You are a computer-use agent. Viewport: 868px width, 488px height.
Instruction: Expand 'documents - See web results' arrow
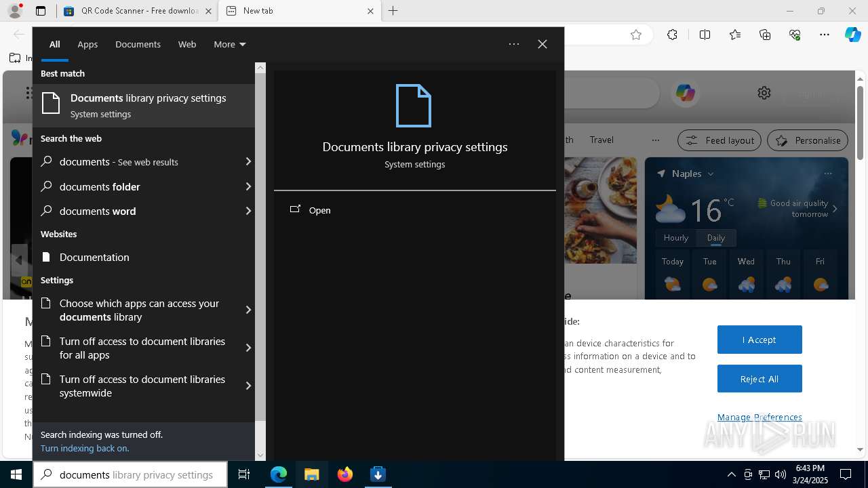tap(248, 161)
